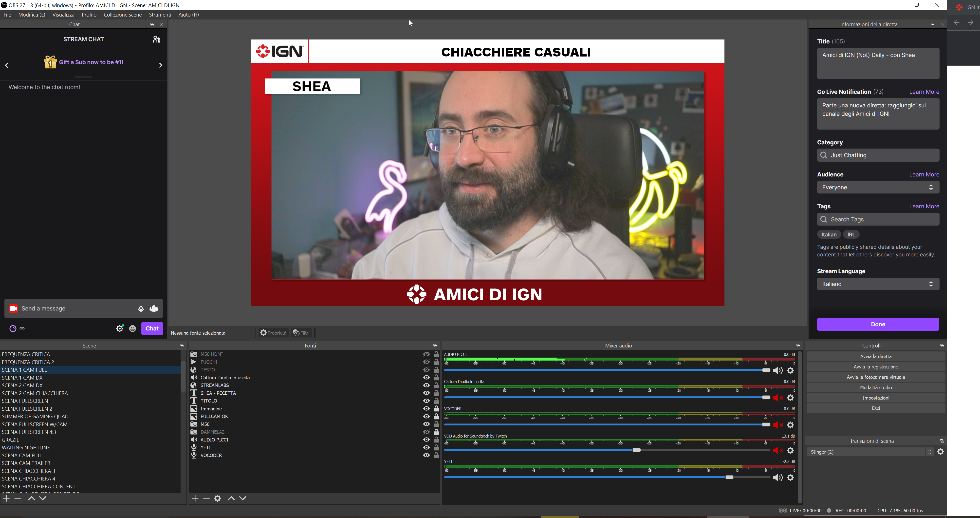980x518 pixels.
Task: Open Impostazioni from Controlli panel
Action: (876, 398)
